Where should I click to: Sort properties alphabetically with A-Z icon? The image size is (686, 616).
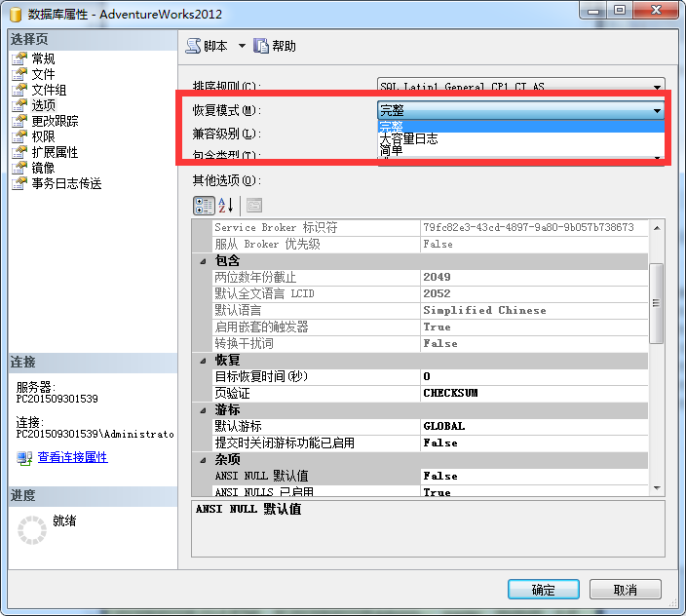[x=226, y=205]
